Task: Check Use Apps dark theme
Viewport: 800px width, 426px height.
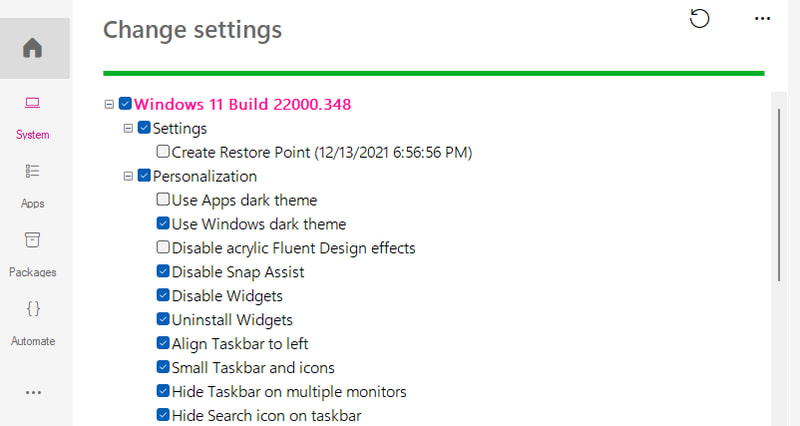Action: [x=163, y=199]
